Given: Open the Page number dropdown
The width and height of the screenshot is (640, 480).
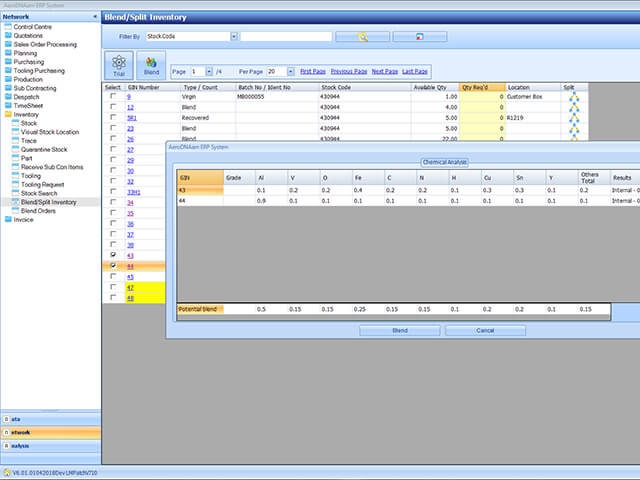Looking at the screenshot, I should point(209,71).
